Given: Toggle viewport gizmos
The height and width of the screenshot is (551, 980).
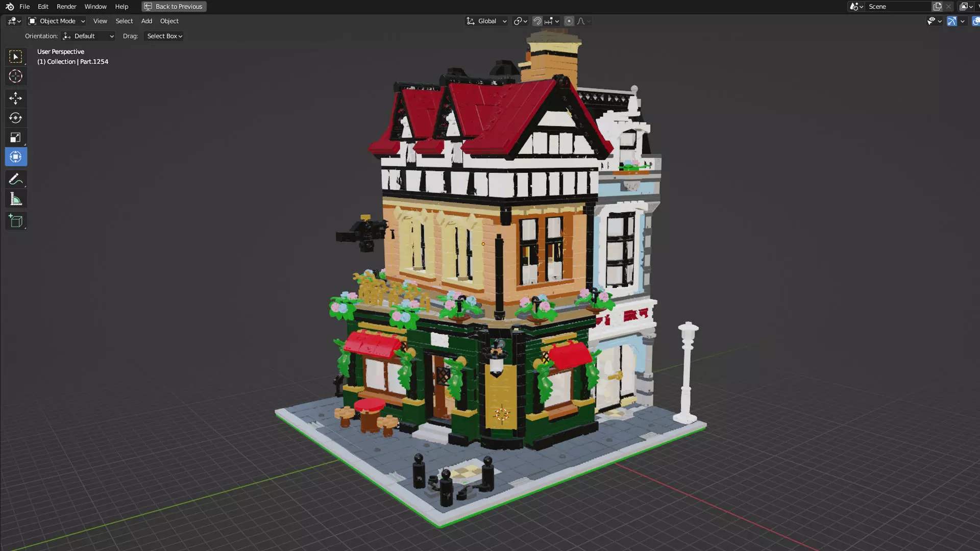Looking at the screenshot, I should 952,21.
